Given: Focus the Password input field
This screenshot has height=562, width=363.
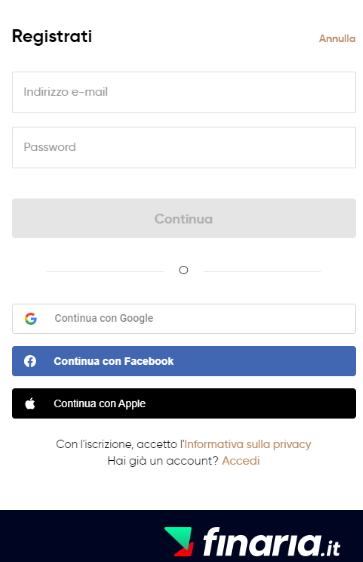Looking at the screenshot, I should tap(184, 147).
